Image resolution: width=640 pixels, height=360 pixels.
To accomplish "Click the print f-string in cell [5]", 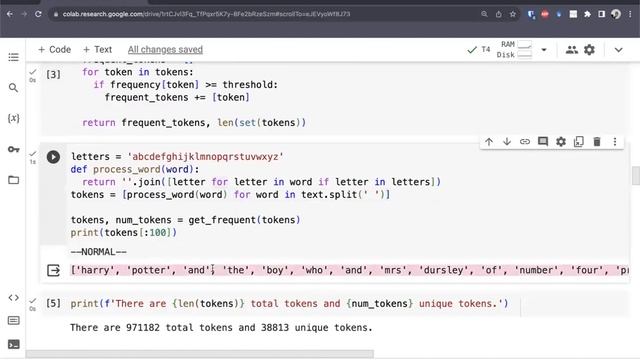I will [x=289, y=304].
